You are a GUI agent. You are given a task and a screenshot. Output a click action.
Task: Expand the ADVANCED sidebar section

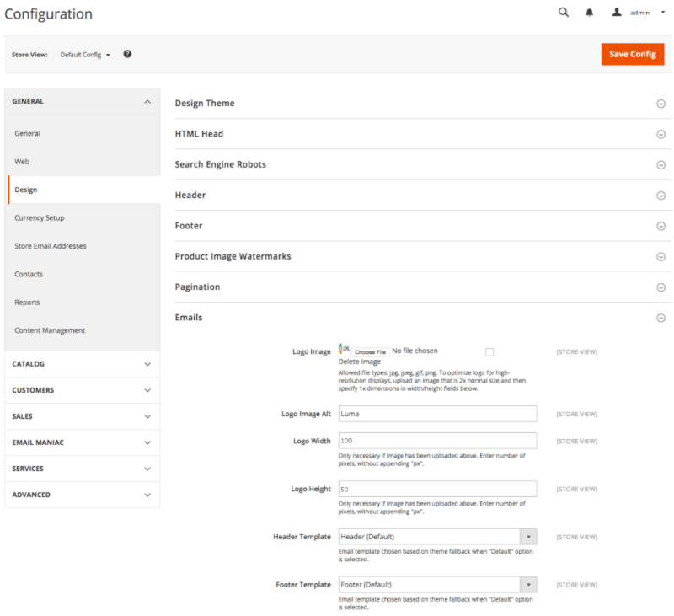point(81,495)
